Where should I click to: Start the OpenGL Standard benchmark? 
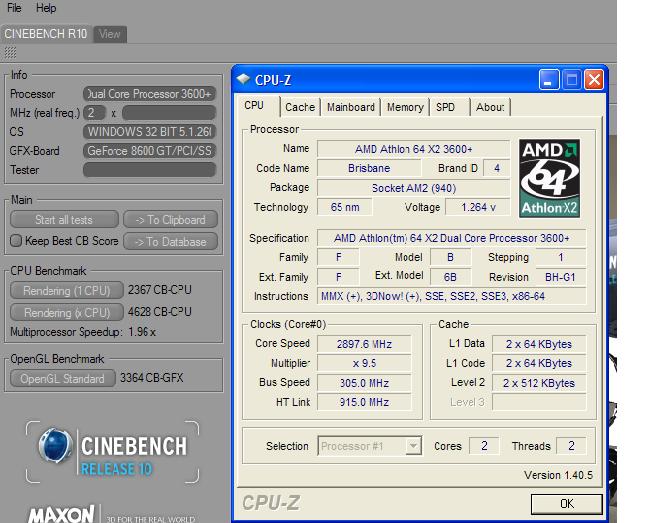pyautogui.click(x=62, y=378)
